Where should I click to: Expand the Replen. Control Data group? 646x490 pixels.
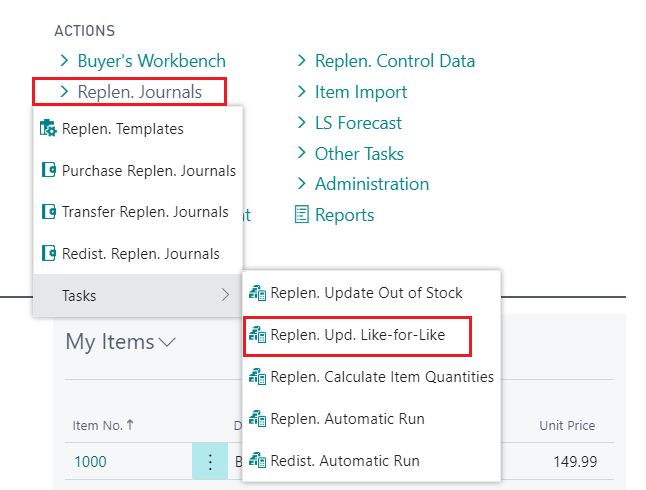(302, 61)
